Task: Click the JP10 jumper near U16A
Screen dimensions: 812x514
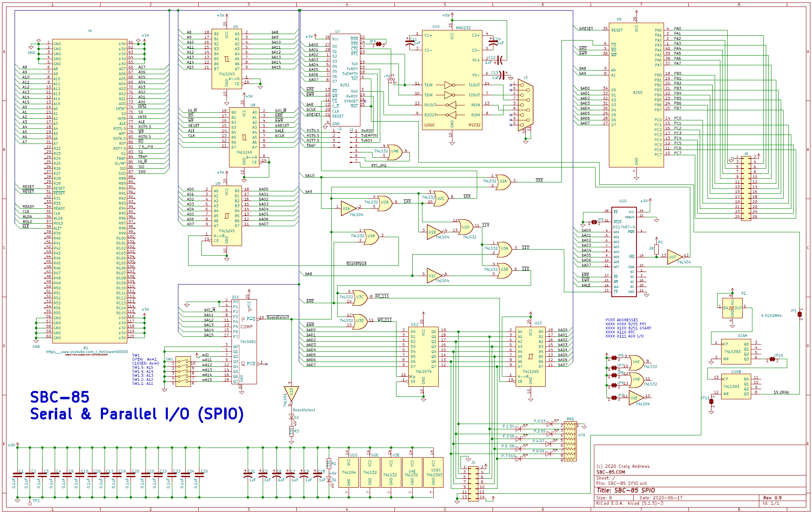Action: pos(772,359)
